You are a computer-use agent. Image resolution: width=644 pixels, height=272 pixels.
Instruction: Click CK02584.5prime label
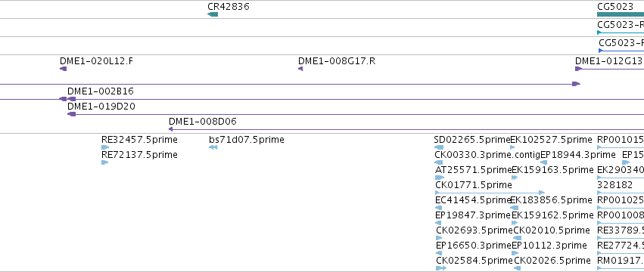474,261
